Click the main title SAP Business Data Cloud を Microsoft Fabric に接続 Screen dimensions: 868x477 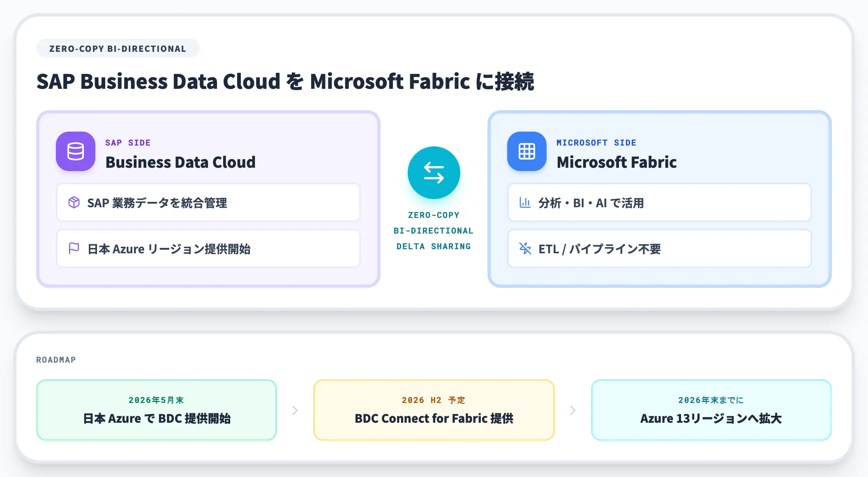285,81
